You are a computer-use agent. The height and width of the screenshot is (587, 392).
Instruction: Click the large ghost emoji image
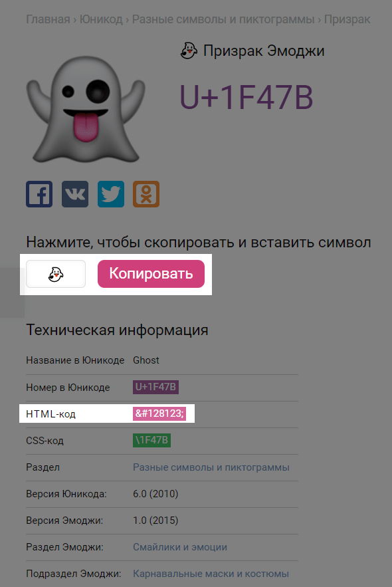coord(86,110)
